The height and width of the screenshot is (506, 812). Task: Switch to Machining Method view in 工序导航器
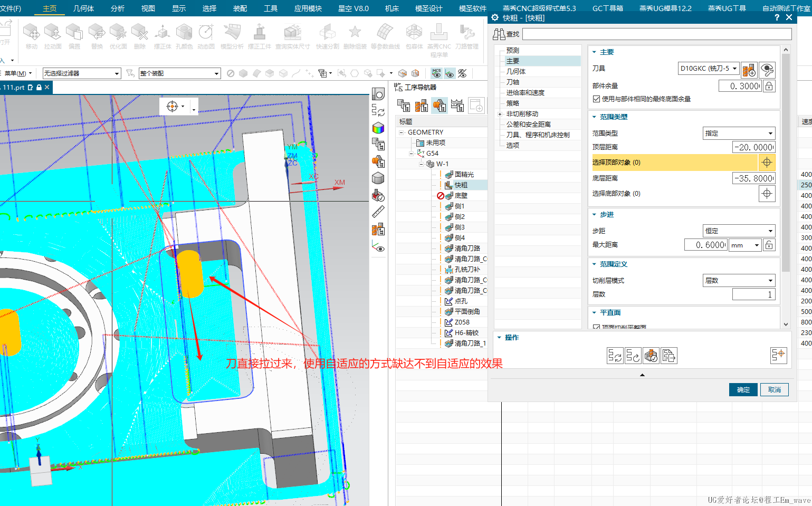click(457, 106)
